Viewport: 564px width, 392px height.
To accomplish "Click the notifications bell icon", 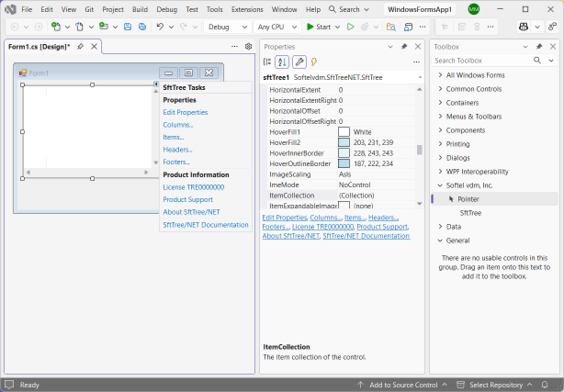I will point(545,385).
